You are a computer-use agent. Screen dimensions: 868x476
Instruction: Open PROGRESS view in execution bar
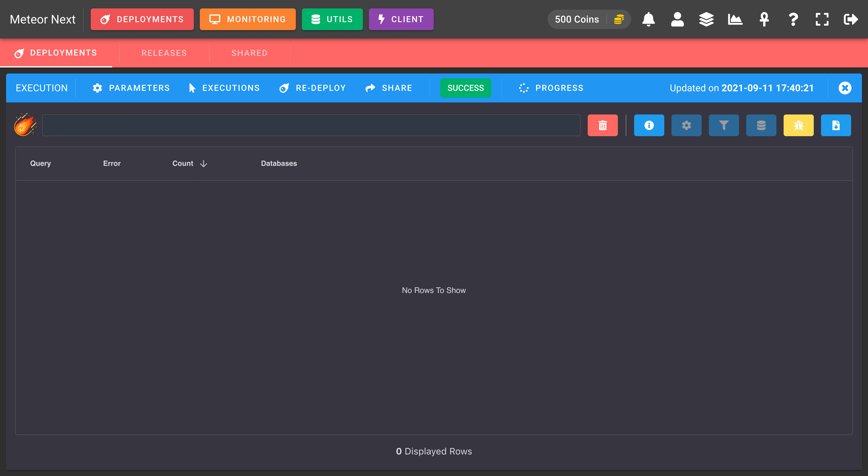[551, 88]
